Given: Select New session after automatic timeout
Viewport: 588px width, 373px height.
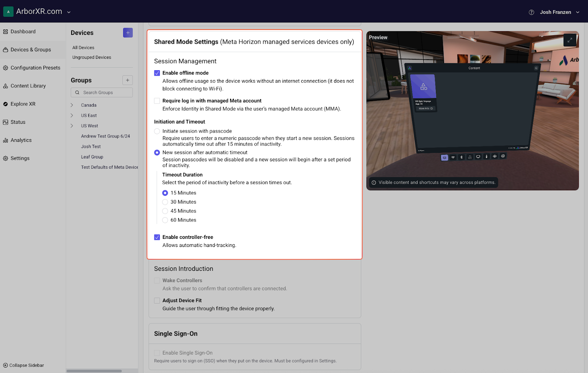Looking at the screenshot, I should (157, 153).
